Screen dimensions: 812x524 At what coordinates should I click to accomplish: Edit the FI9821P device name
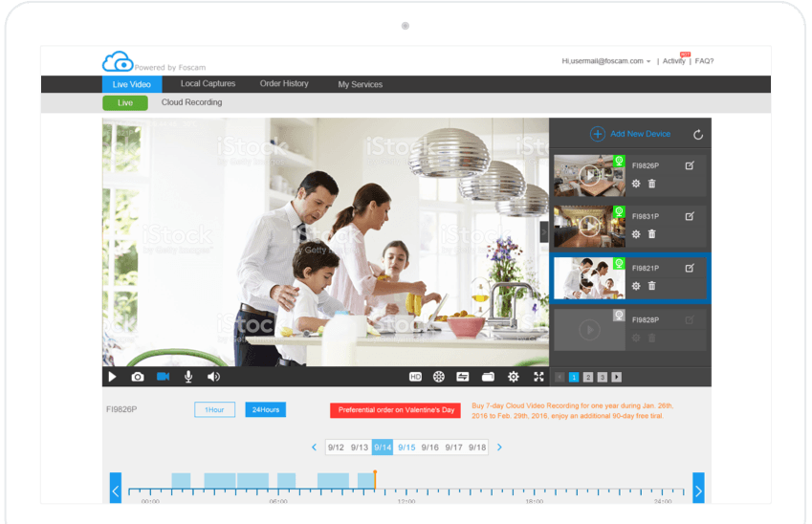[x=690, y=268]
